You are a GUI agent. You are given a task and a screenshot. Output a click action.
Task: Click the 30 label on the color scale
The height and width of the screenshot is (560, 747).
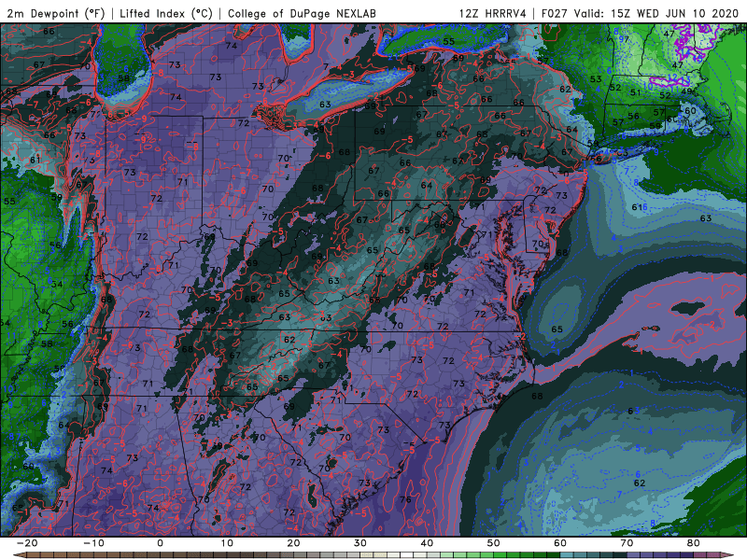point(360,543)
